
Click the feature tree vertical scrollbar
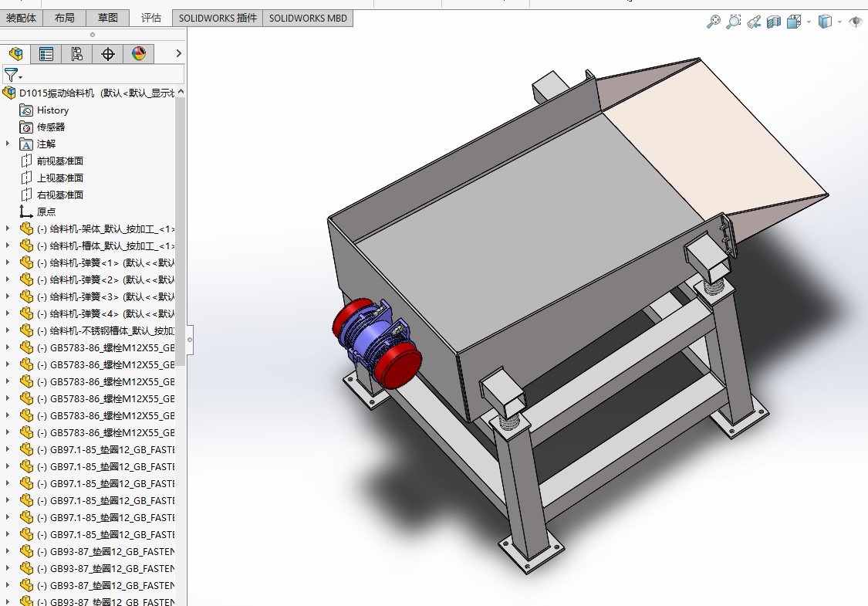pos(181,232)
